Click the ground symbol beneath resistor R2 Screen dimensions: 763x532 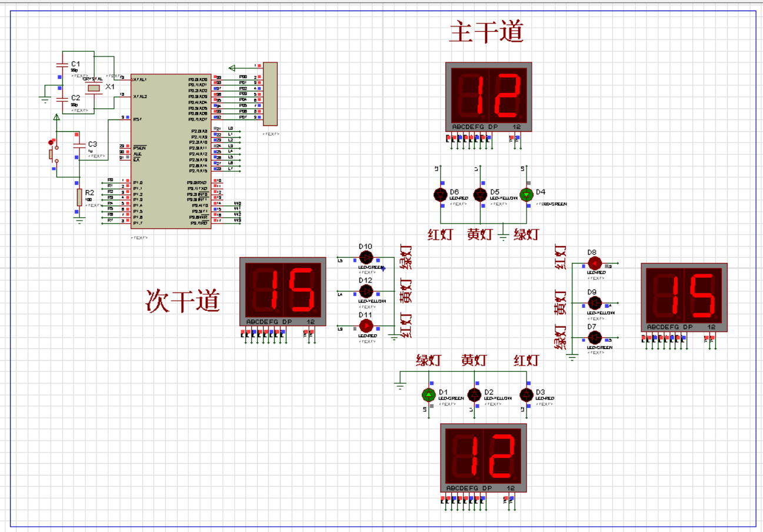pos(79,220)
